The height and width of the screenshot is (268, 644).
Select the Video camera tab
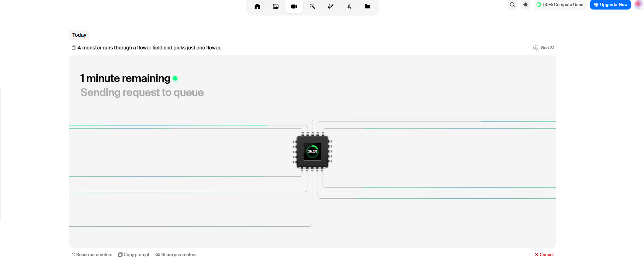pos(294,6)
